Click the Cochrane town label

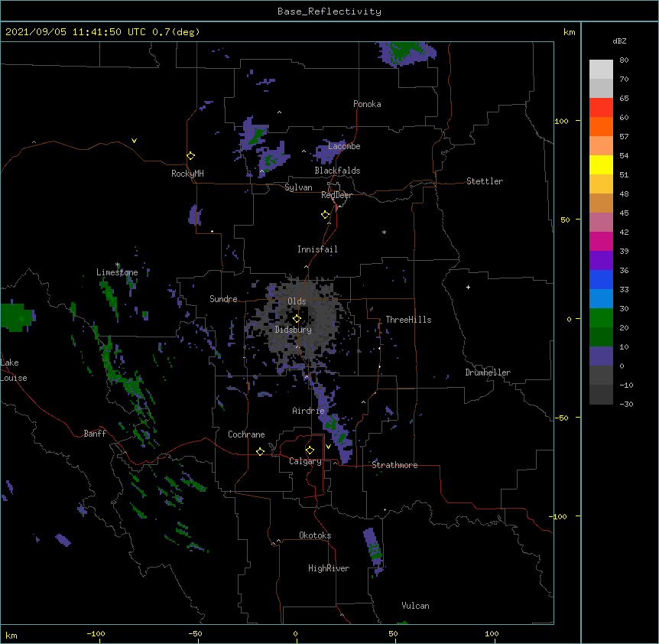pyautogui.click(x=246, y=434)
